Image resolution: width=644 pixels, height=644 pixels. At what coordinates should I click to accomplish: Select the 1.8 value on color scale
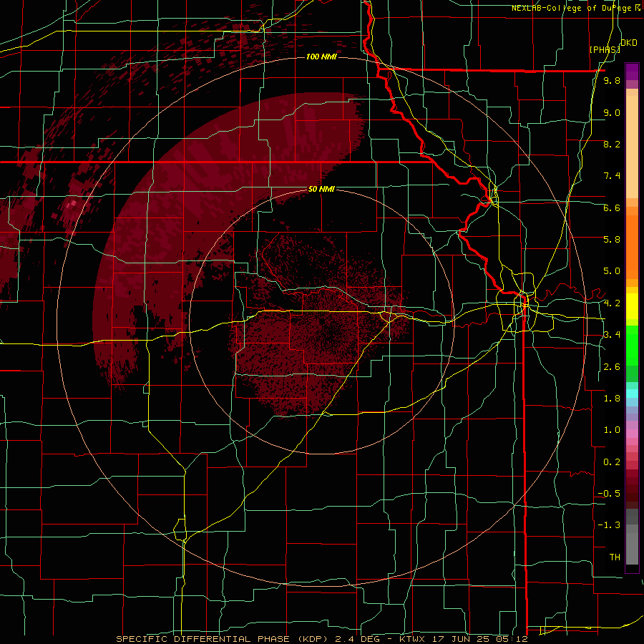tap(612, 399)
